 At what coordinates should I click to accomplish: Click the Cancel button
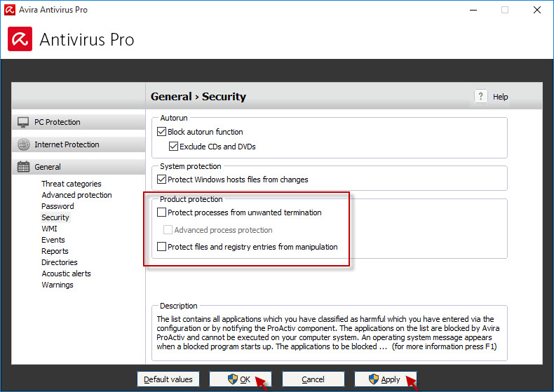313,379
